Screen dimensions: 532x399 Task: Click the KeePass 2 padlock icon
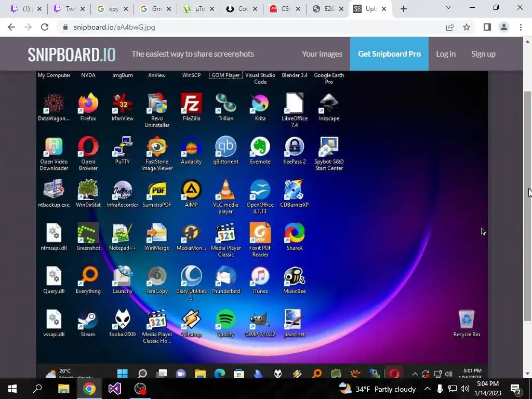(295, 147)
